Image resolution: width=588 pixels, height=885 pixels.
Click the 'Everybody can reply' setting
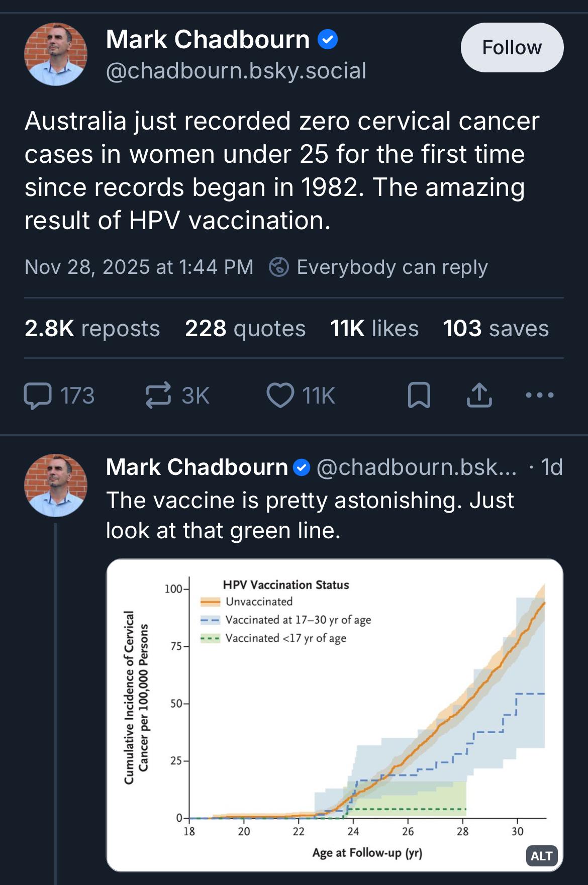click(392, 267)
